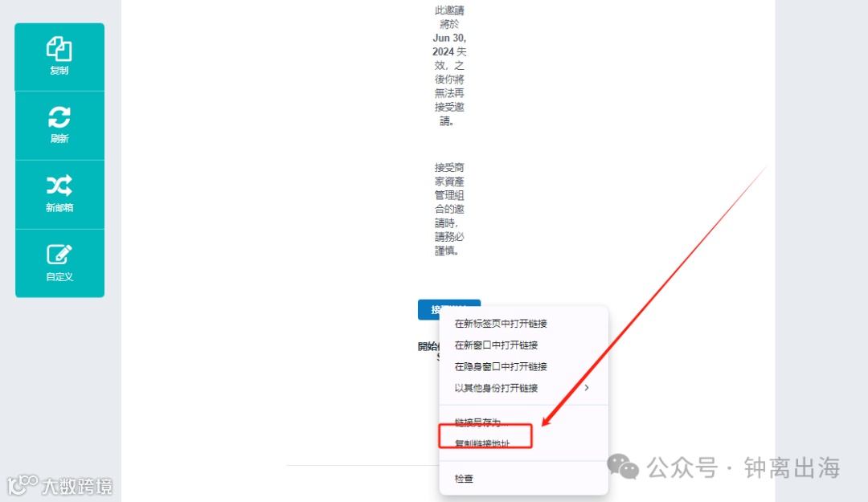This screenshot has height=502, width=868.
Task: Click the horizontal divider line below the menu
Action: point(362,466)
